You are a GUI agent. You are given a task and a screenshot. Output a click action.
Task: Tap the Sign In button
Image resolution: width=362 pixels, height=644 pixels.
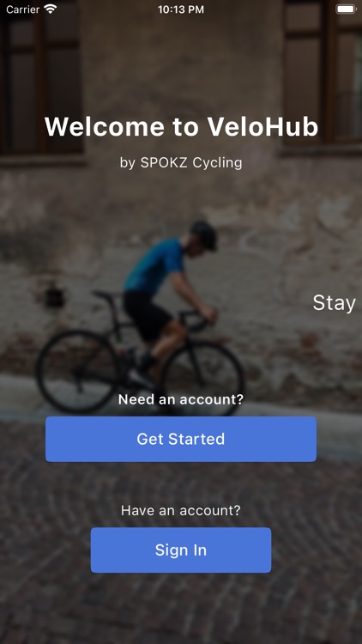[181, 550]
